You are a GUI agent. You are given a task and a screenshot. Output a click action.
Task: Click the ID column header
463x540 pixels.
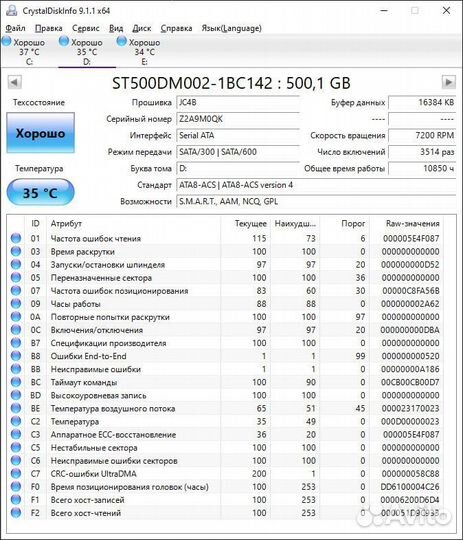coord(35,224)
